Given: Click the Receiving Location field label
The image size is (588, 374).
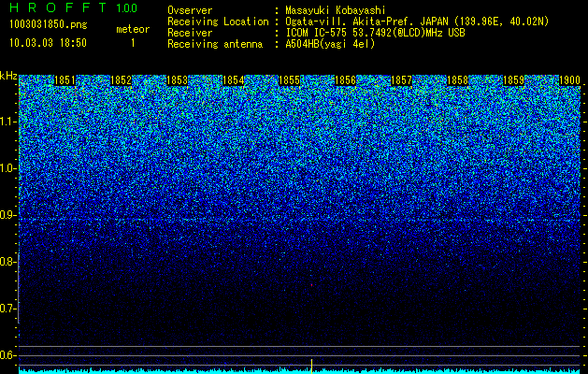Looking at the screenshot, I should (x=218, y=22).
